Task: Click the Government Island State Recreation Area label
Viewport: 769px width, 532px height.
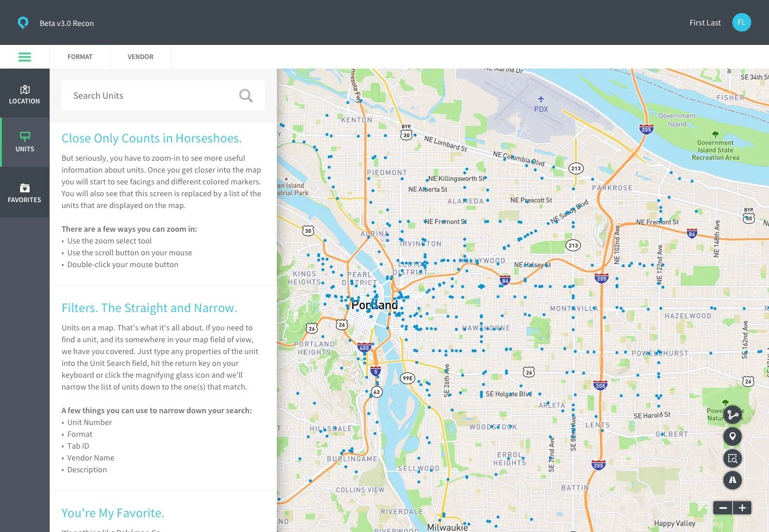Action: (715, 150)
